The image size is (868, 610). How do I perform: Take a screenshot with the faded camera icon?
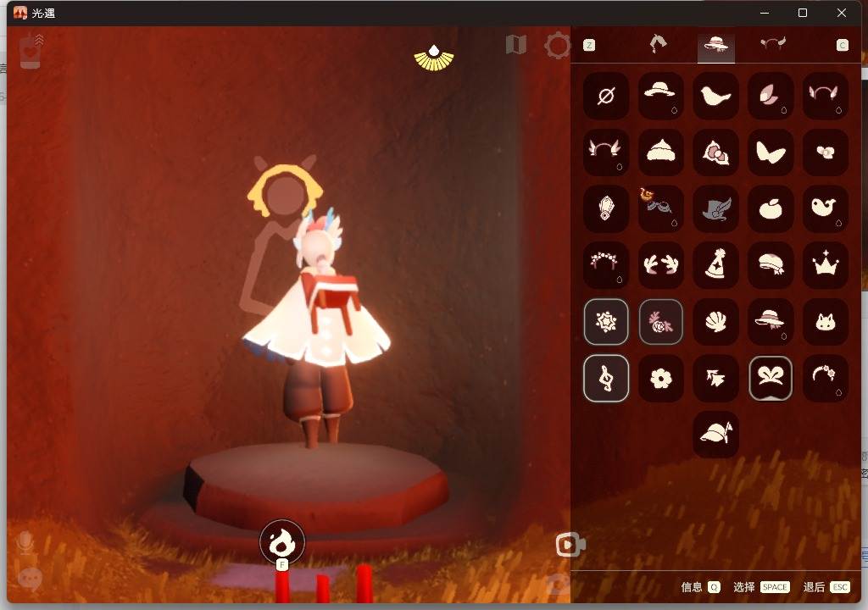[558, 585]
